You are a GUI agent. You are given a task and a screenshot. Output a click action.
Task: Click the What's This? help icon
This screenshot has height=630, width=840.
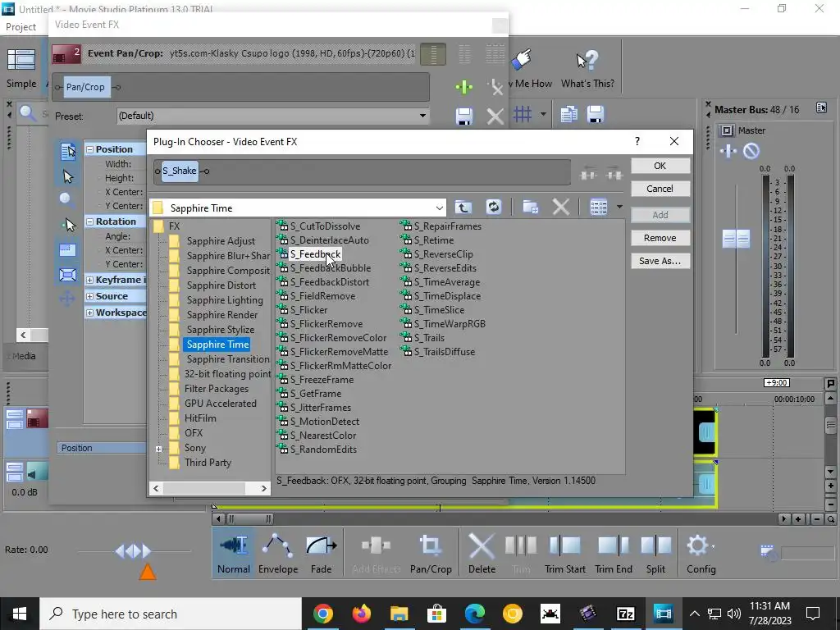(587, 69)
